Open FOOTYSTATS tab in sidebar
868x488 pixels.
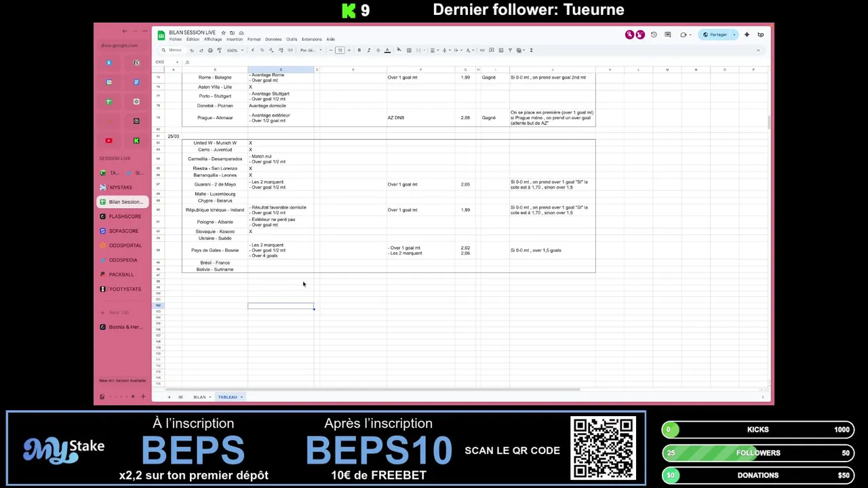click(x=121, y=289)
